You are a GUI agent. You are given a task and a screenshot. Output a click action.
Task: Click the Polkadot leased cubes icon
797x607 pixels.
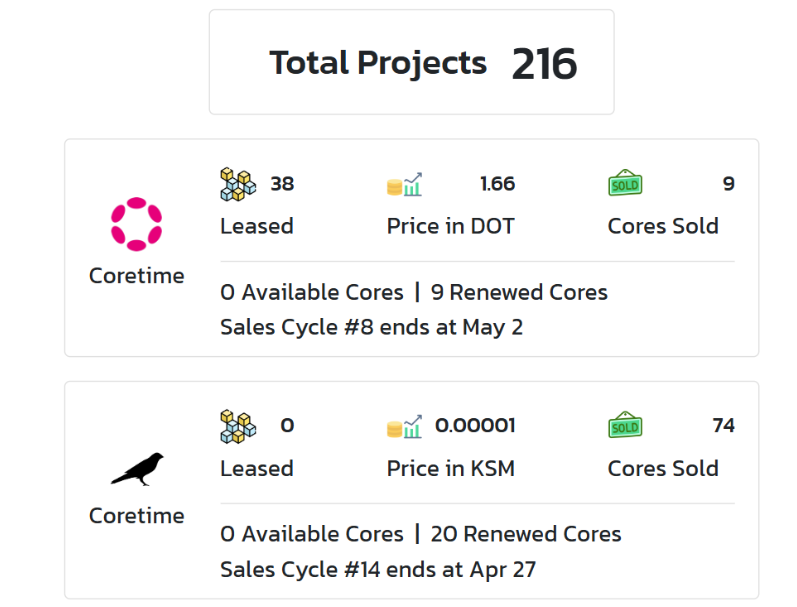click(238, 185)
